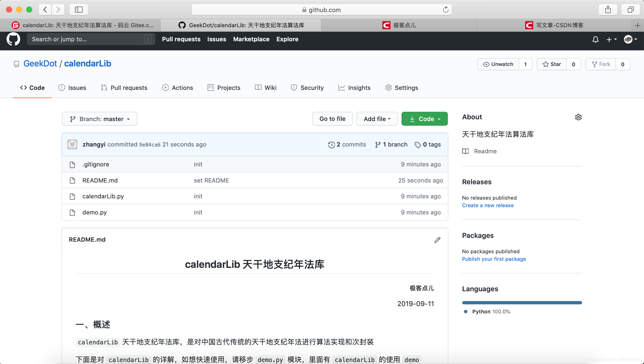Open the user avatar menu
The width and height of the screenshot is (644, 364).
point(630,39)
